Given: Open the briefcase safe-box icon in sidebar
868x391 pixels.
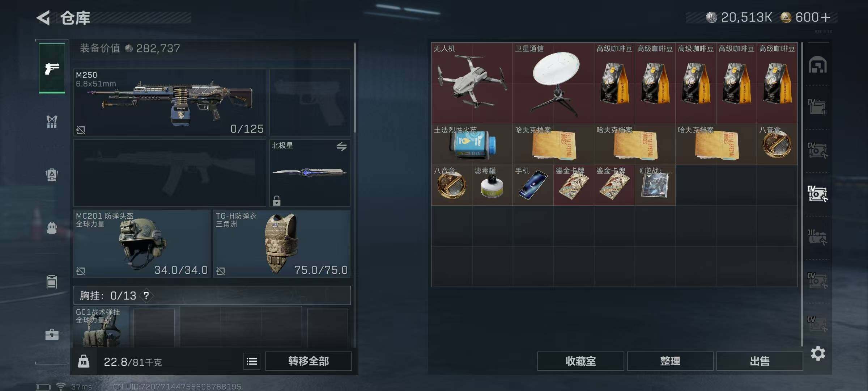Looking at the screenshot, I should [x=52, y=334].
